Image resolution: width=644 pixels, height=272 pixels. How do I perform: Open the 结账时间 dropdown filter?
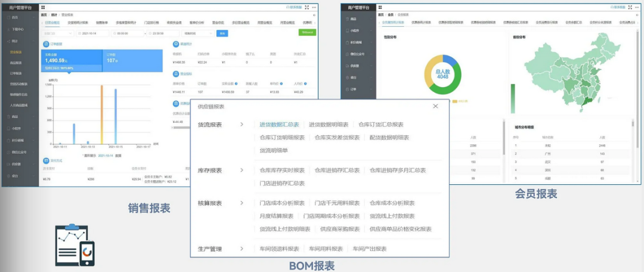(197, 33)
